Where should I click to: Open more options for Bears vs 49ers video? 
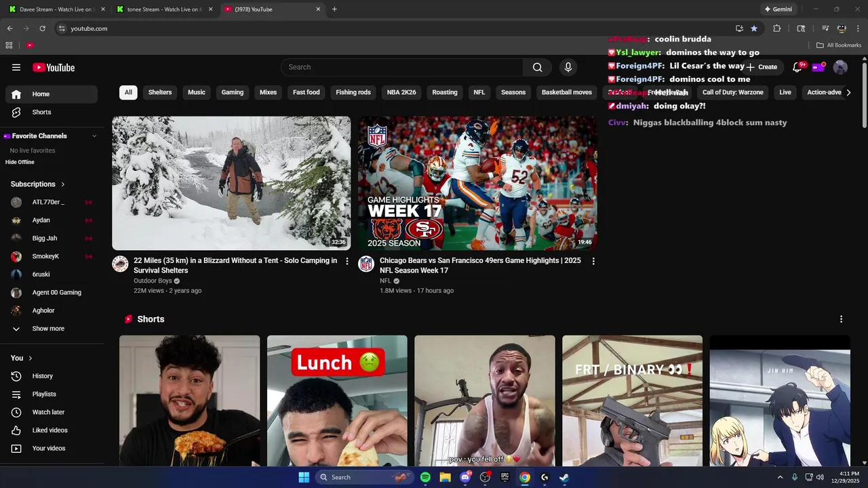593,261
